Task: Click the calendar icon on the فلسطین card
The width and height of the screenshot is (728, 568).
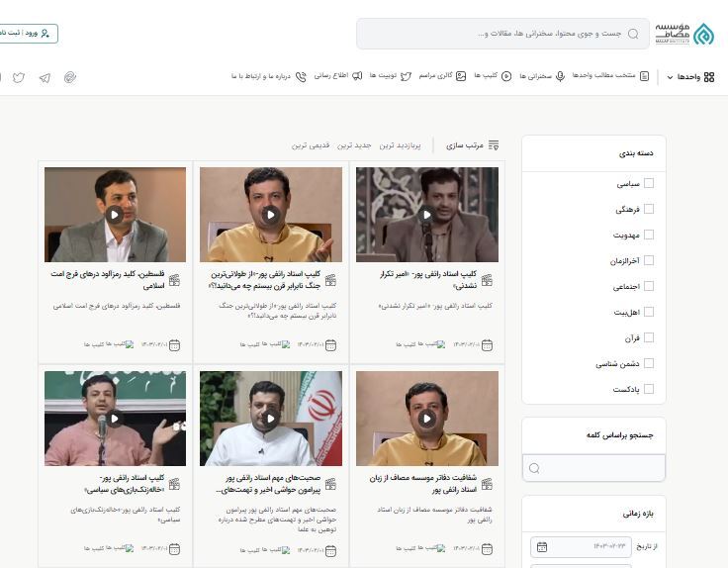Action: pos(174,345)
